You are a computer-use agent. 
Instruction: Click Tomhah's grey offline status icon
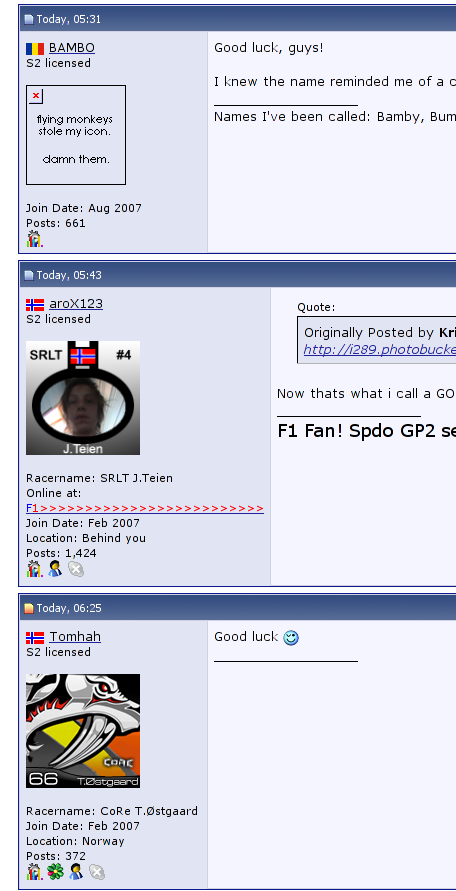click(x=97, y=872)
